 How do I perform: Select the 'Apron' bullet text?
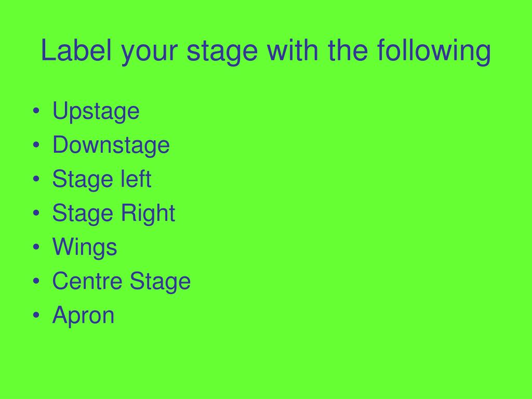tap(83, 315)
